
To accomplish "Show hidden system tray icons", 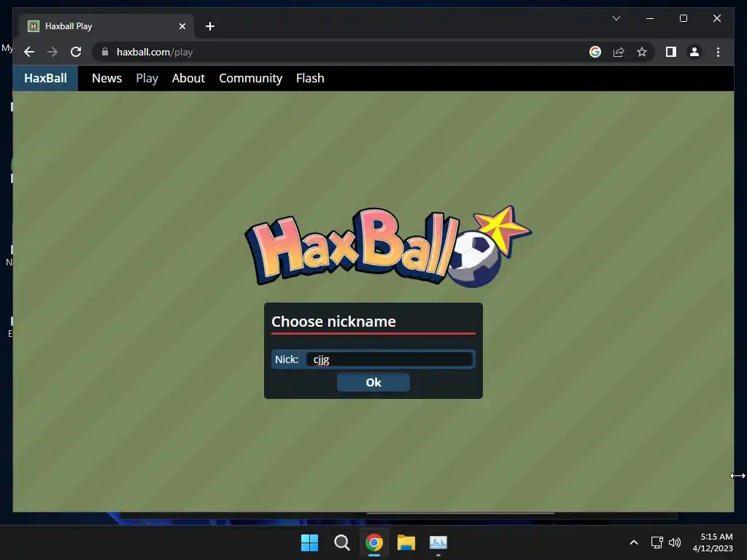I will 634,542.
